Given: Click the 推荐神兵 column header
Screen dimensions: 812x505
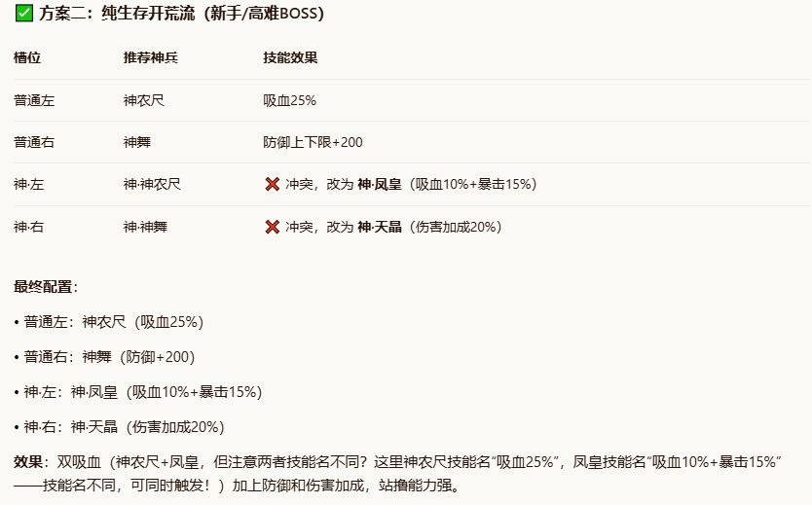Looking at the screenshot, I should (151, 57).
